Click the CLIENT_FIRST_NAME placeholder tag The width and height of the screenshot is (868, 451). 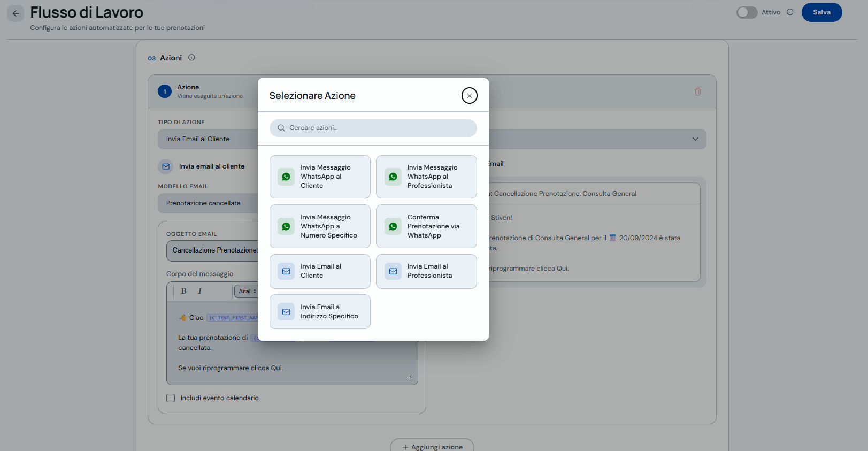click(233, 318)
